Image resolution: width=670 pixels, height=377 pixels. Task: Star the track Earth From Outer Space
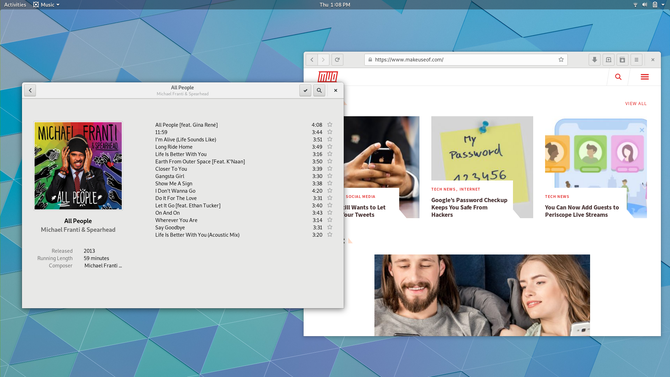point(329,162)
